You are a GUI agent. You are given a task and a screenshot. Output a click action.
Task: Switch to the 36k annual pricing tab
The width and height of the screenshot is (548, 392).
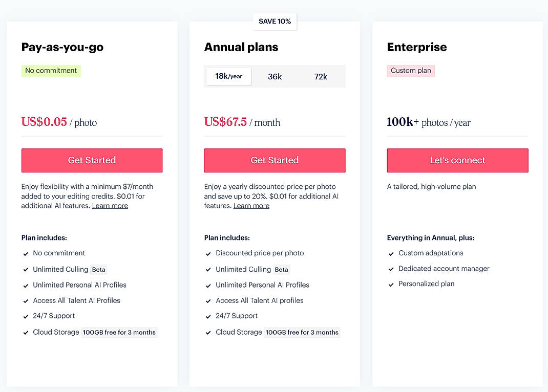point(275,76)
